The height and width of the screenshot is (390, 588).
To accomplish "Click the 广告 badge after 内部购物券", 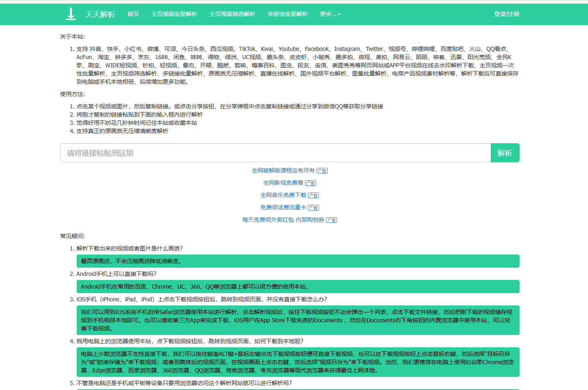I will point(332,220).
